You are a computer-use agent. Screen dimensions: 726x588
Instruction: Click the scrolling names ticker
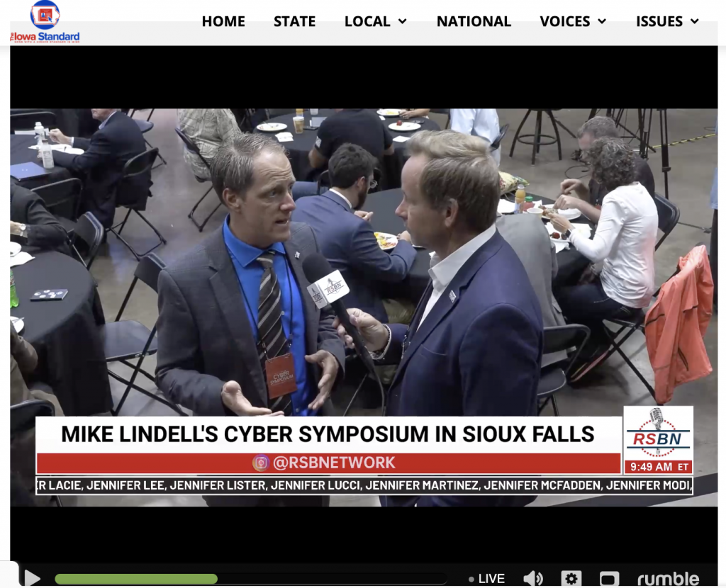tap(364, 485)
